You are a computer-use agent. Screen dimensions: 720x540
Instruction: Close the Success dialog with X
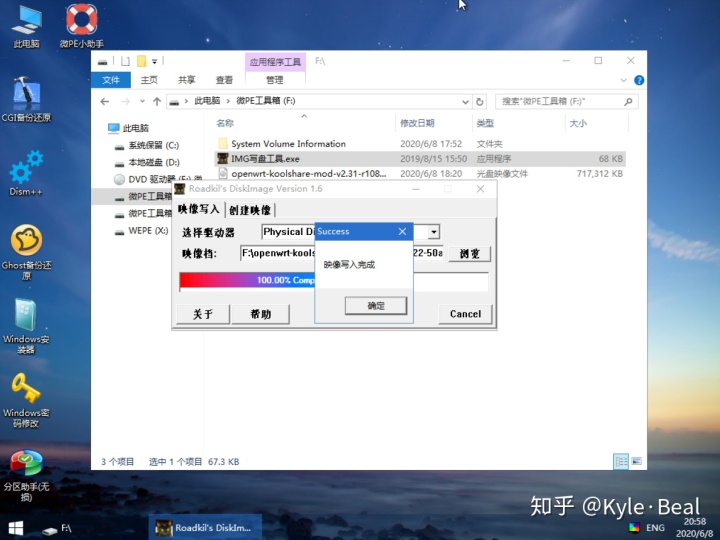tap(402, 231)
